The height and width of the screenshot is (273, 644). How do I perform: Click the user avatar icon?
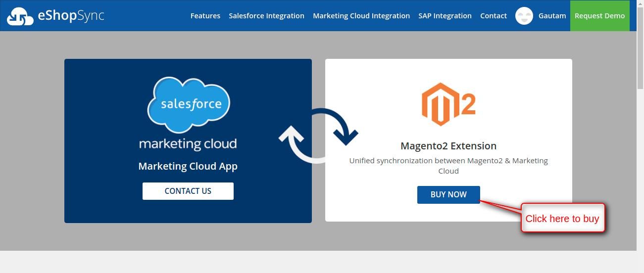coord(524,16)
